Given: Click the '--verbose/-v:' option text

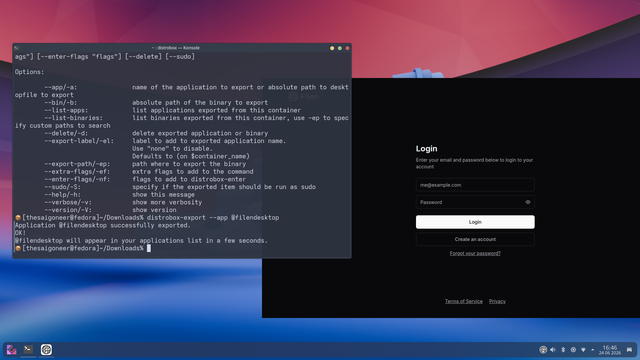Looking at the screenshot, I should [x=68, y=202].
